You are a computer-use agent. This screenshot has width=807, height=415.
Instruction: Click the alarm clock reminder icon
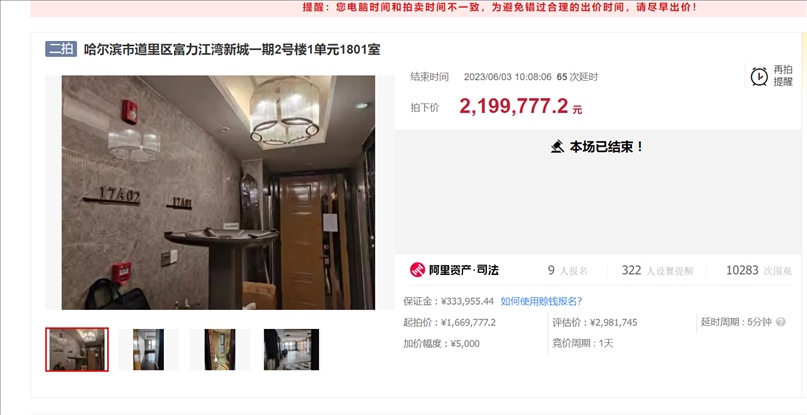click(759, 76)
